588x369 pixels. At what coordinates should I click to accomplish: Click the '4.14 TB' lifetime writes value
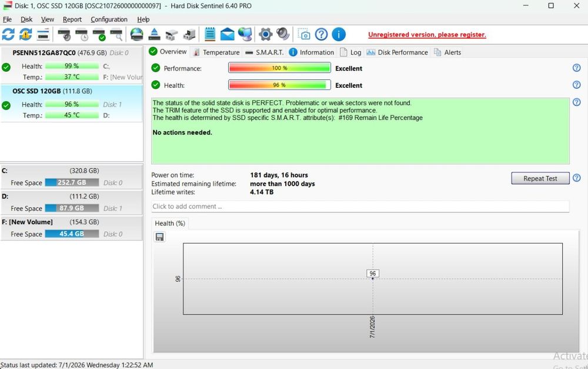tap(262, 192)
